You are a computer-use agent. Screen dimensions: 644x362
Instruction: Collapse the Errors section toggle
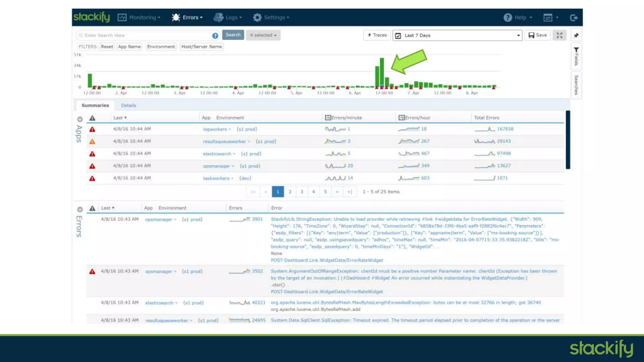[80, 209]
